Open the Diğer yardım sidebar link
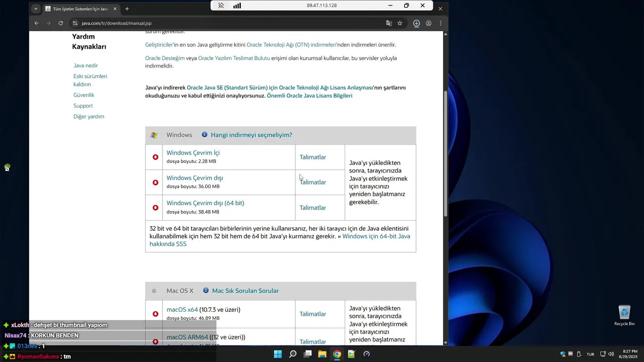 [x=89, y=116]
